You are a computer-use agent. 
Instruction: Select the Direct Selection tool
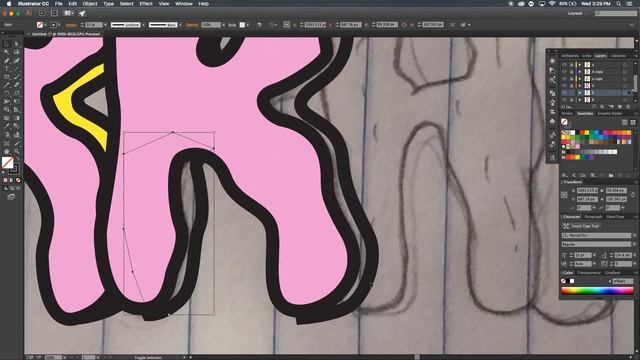(x=16, y=44)
